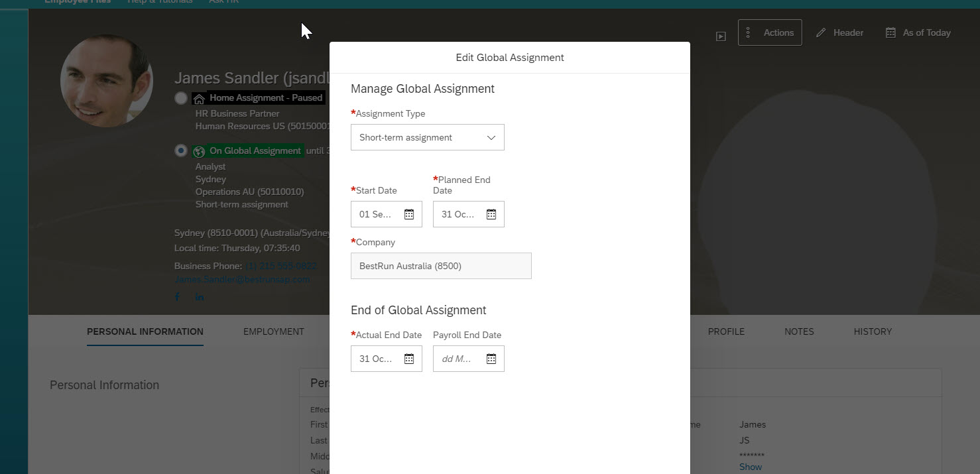Viewport: 980px width, 474px height.
Task: Click the James.Sandler email address link
Action: (242, 279)
